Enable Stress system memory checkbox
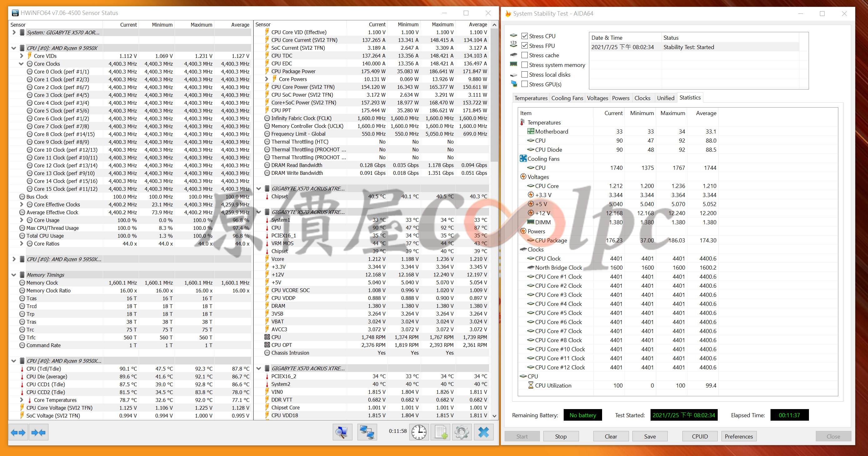 tap(524, 65)
